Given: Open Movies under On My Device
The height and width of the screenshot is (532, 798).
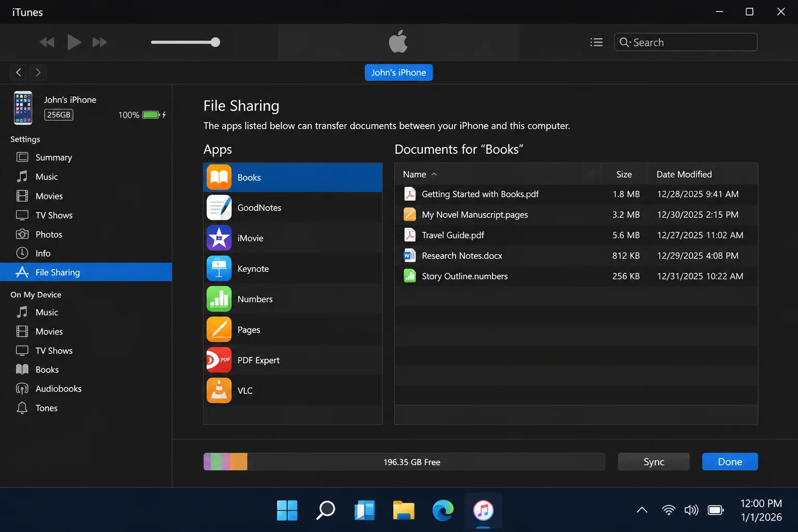Looking at the screenshot, I should (86, 331).
